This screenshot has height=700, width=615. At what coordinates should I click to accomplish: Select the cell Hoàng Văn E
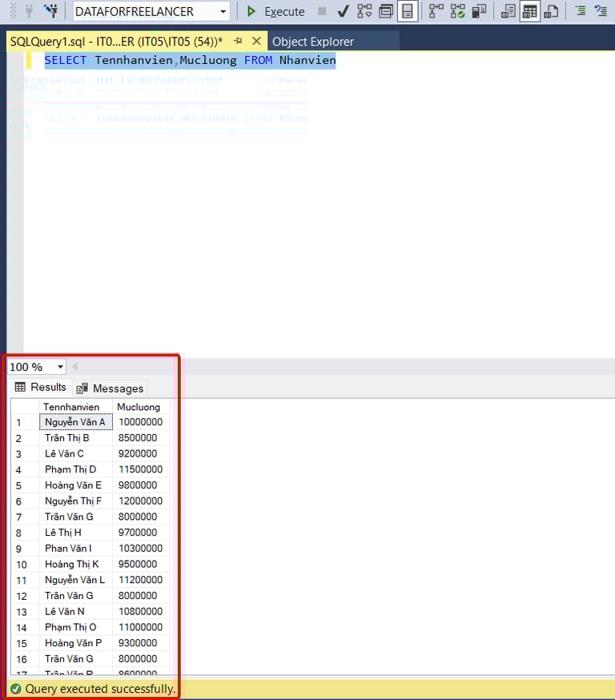click(75, 485)
